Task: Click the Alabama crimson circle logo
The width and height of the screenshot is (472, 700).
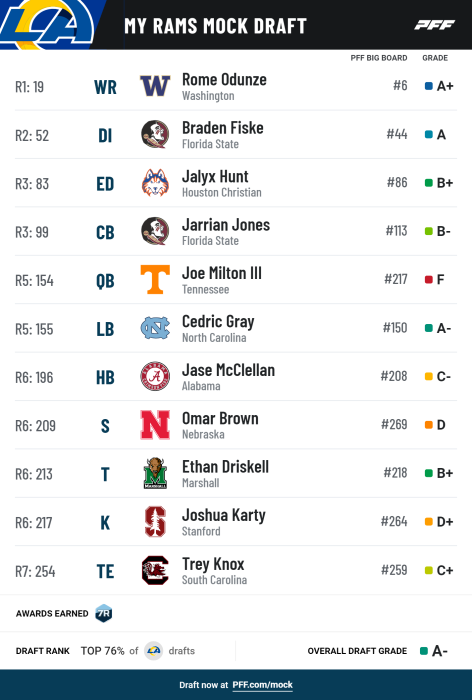Action: click(155, 376)
